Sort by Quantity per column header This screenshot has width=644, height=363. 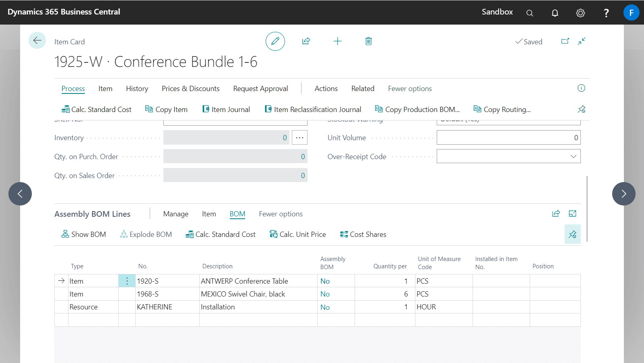tap(390, 266)
